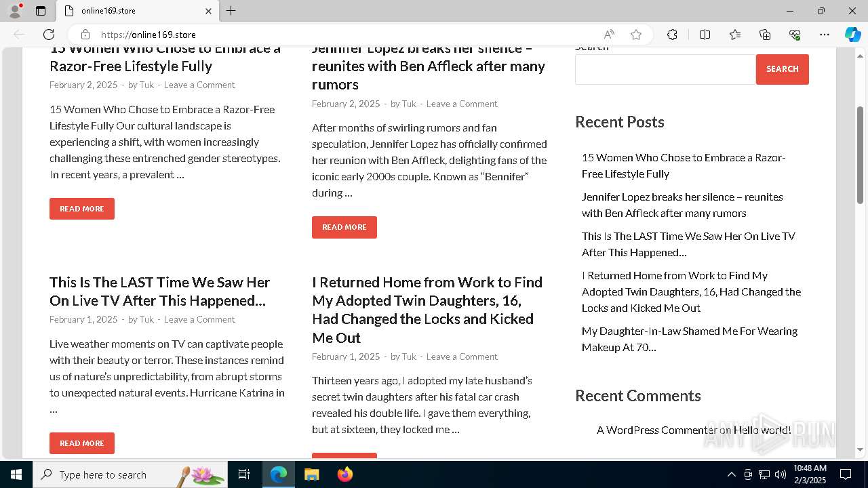Open Browser essentials heart icon
868x488 pixels.
(x=795, y=35)
